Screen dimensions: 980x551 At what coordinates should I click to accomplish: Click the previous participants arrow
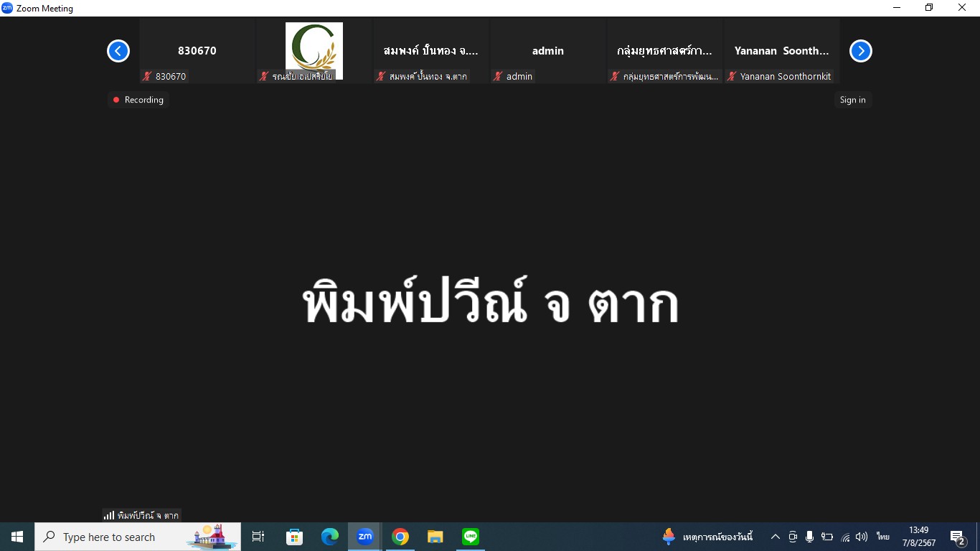pyautogui.click(x=118, y=51)
